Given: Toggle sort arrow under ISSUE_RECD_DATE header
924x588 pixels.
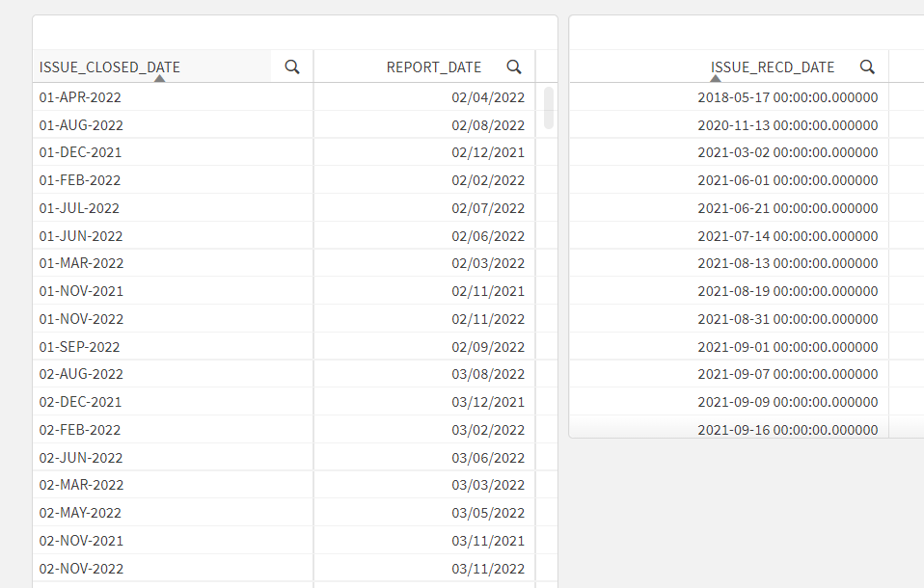Looking at the screenshot, I should point(716,78).
